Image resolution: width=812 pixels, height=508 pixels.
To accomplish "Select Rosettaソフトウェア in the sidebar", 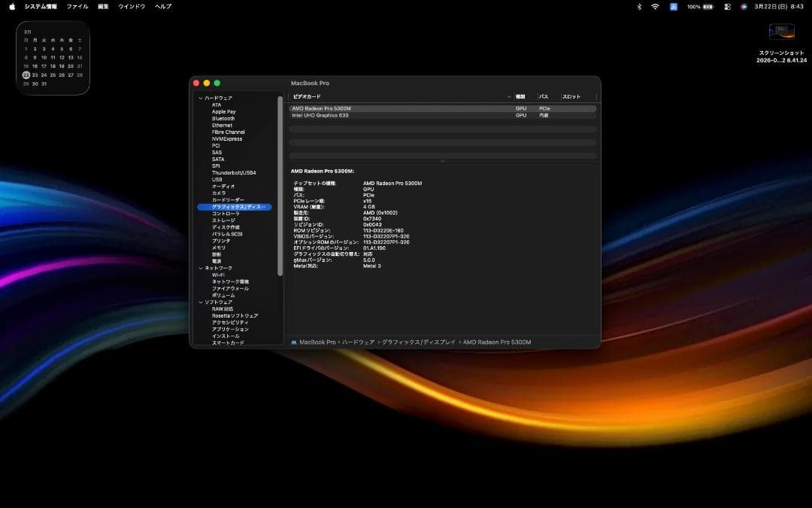I will pyautogui.click(x=235, y=315).
